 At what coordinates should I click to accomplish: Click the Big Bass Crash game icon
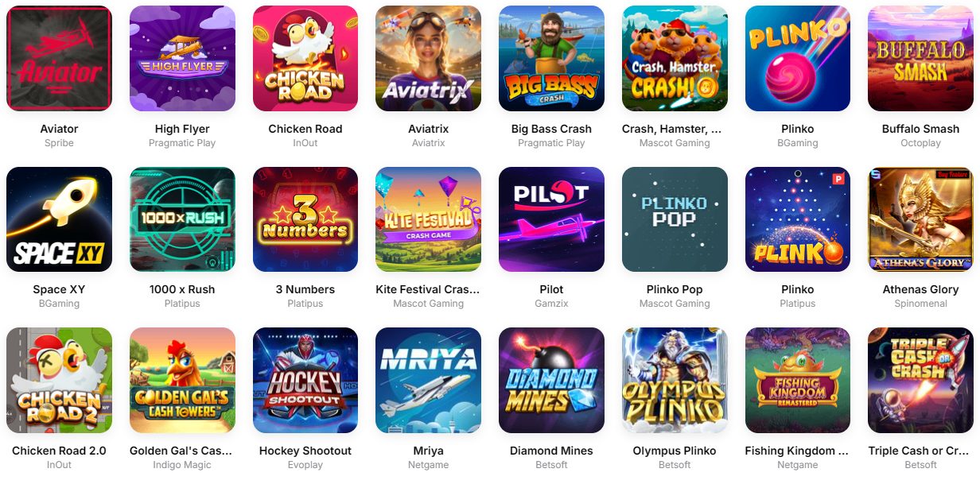pyautogui.click(x=551, y=58)
